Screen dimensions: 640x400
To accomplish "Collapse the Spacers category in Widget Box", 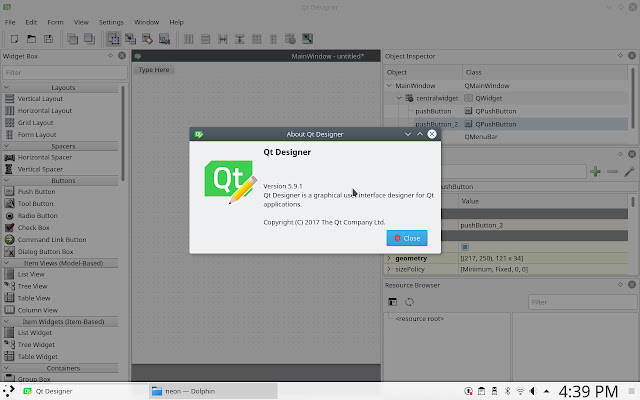I will coord(7,146).
